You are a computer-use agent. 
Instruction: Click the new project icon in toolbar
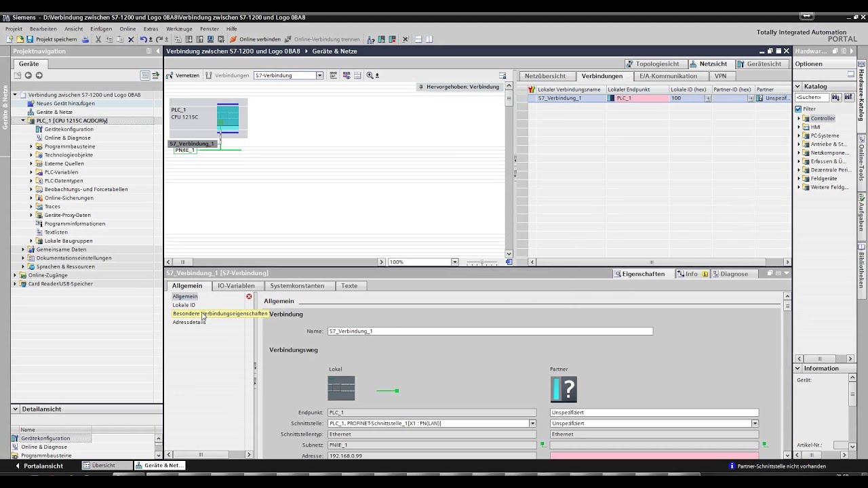(9, 39)
